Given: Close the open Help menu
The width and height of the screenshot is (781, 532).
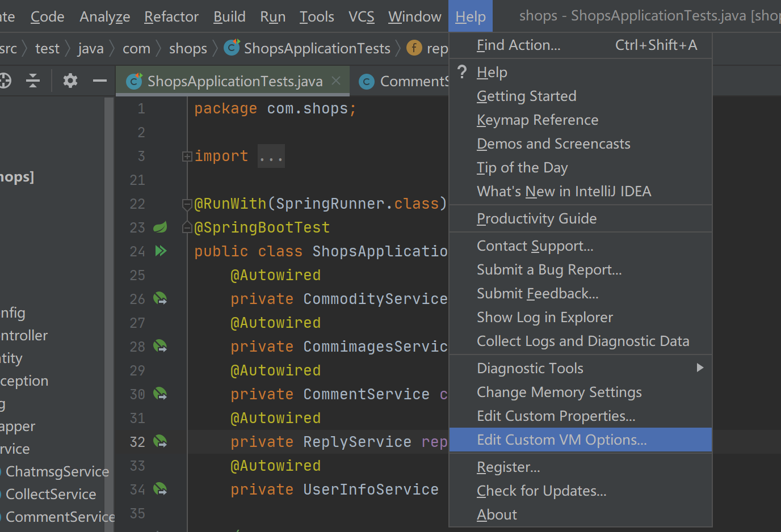Looking at the screenshot, I should click(471, 16).
